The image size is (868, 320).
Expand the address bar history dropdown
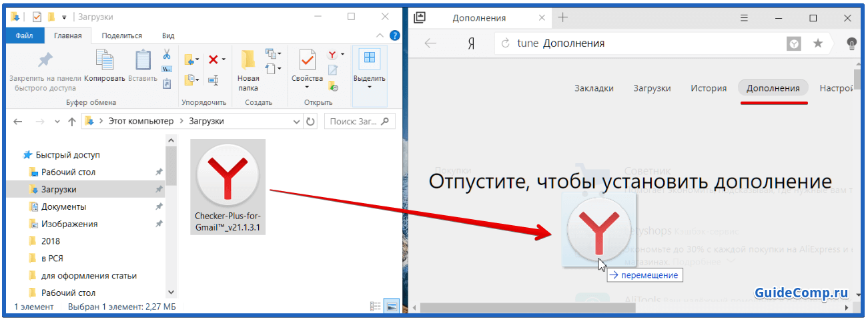point(297,122)
